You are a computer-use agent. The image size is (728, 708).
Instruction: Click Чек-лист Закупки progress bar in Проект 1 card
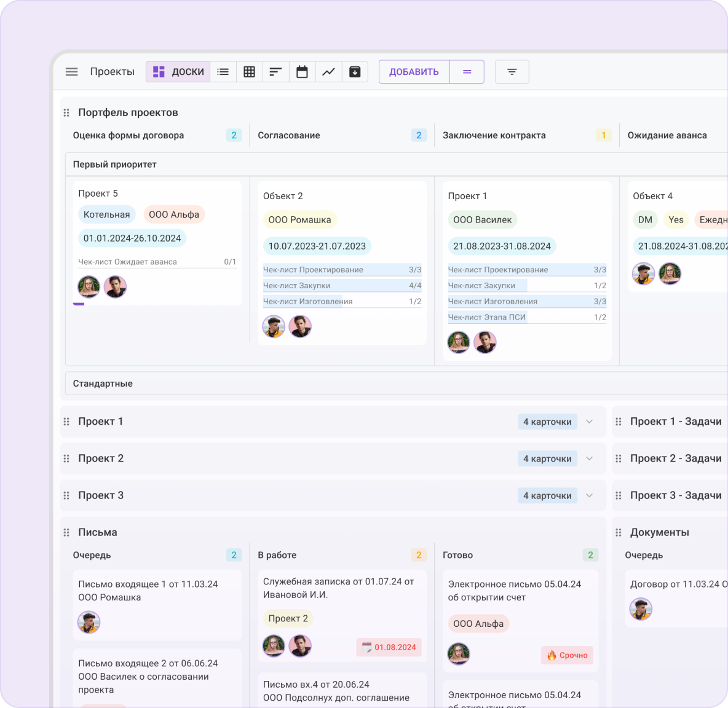526,286
